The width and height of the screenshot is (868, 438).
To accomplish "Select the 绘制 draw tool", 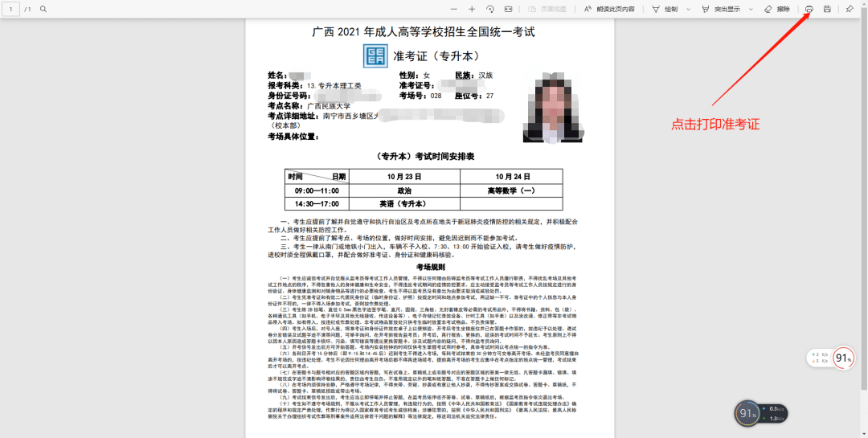I will coord(665,10).
